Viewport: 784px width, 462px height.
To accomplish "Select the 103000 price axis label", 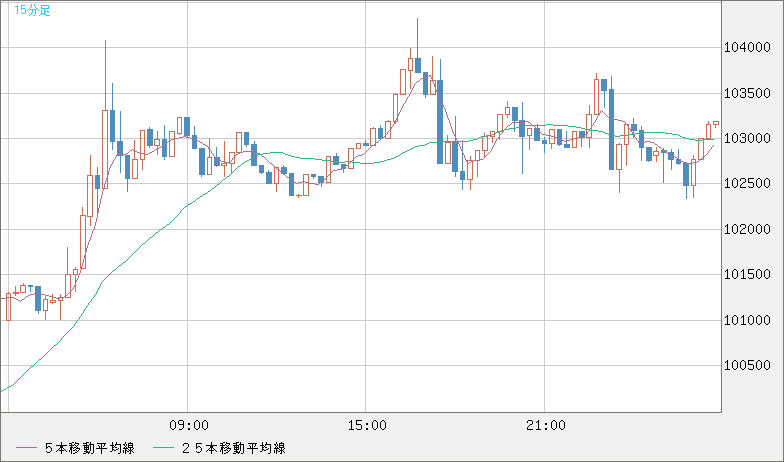I will 747,138.
